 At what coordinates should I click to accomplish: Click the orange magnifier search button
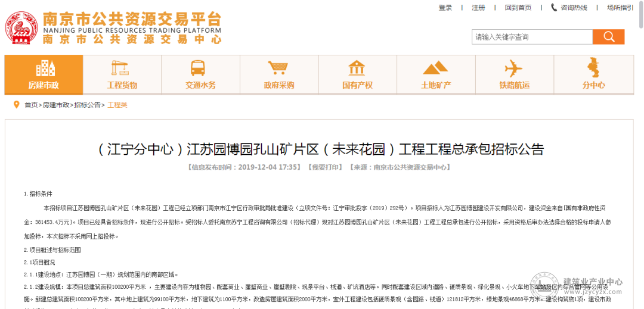[x=608, y=37]
